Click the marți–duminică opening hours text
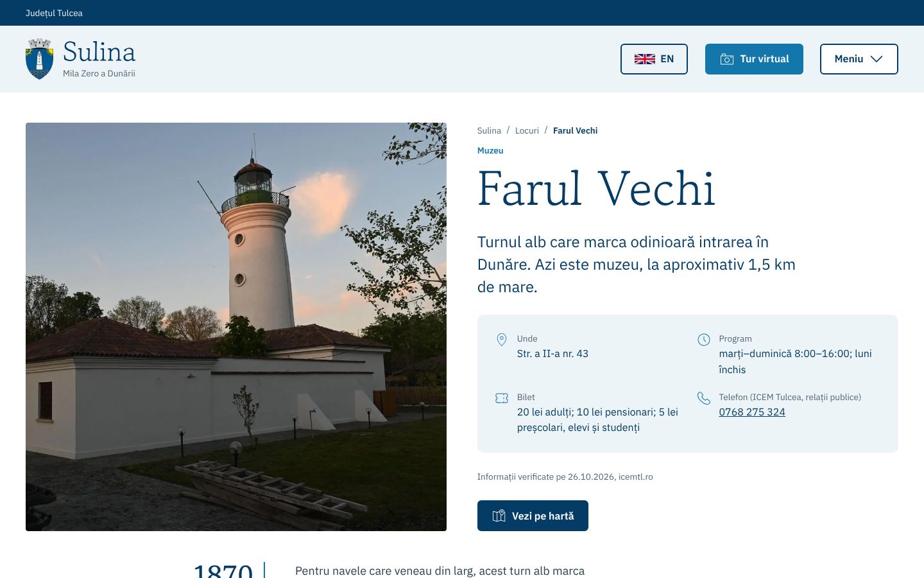The image size is (924, 578). coord(795,362)
